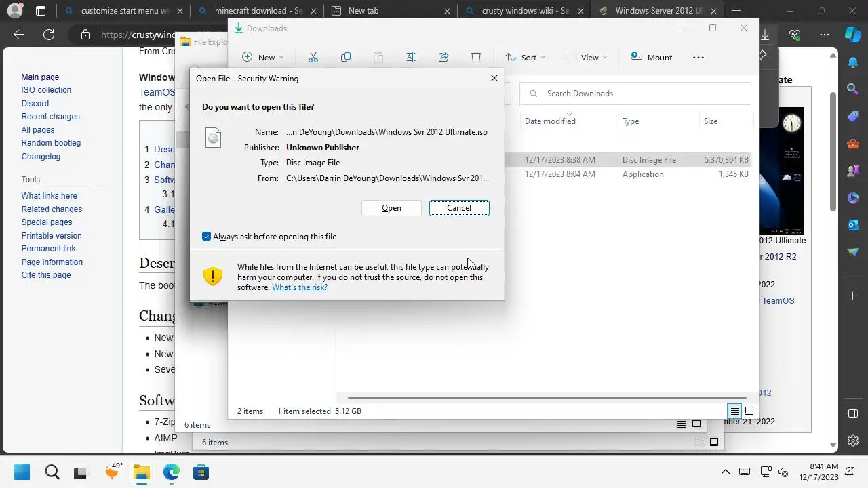
Task: Open Edge Settings and more menu
Action: click(825, 35)
